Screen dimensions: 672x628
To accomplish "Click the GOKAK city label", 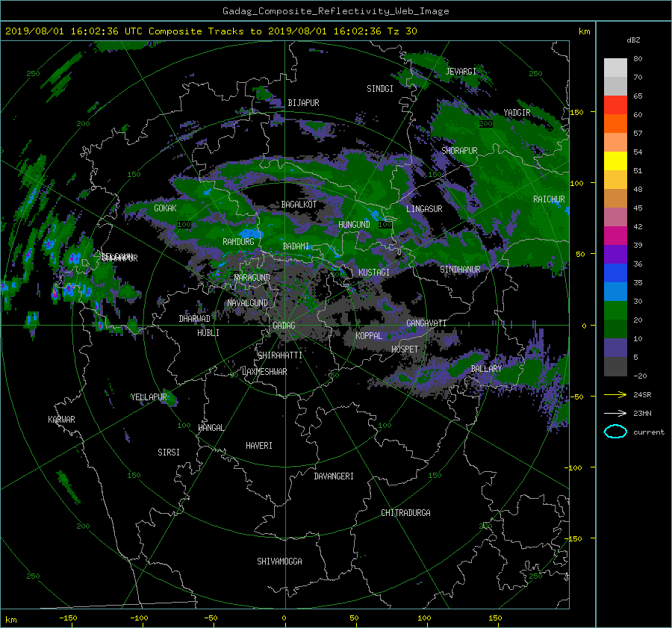I will 165,208.
